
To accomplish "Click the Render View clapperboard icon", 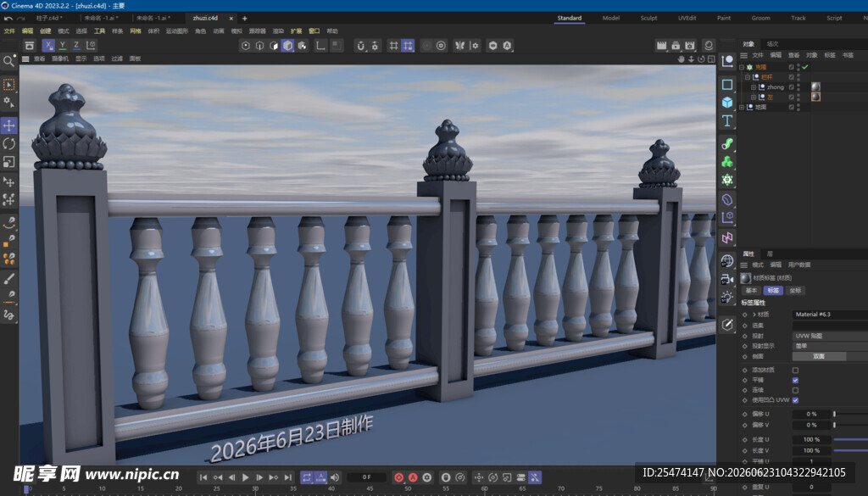I will pos(661,46).
